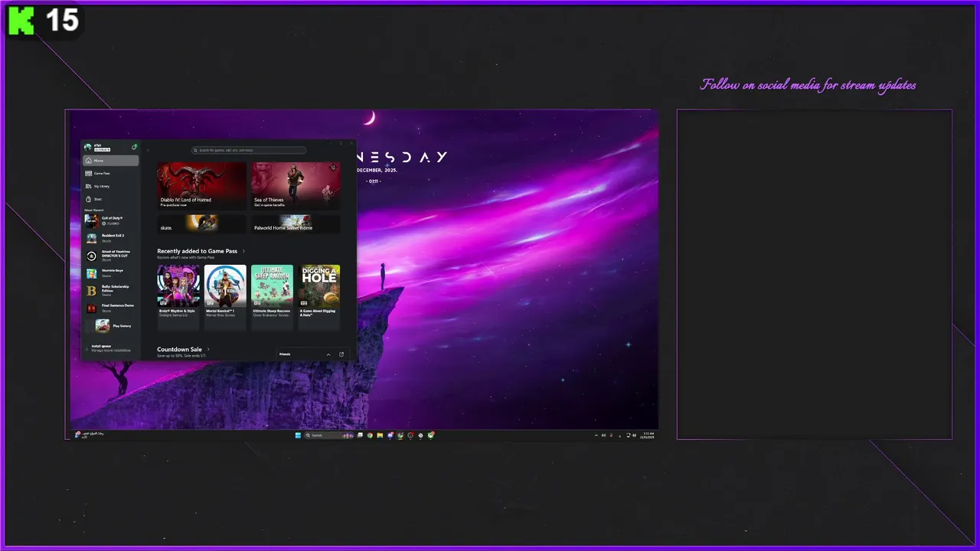Screen dimensions: 980x551
Task: Select Resident Evil 2 in Most Recent
Action: (111, 238)
